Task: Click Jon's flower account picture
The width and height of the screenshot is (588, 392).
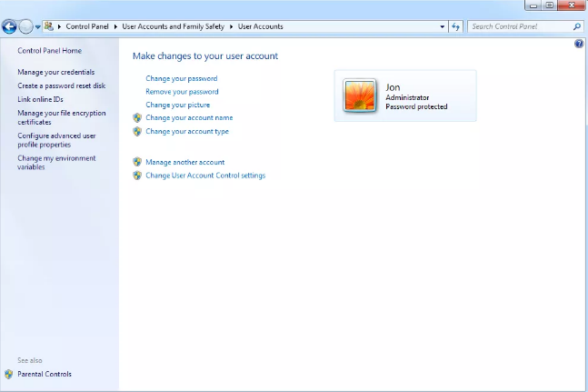Action: [x=359, y=95]
